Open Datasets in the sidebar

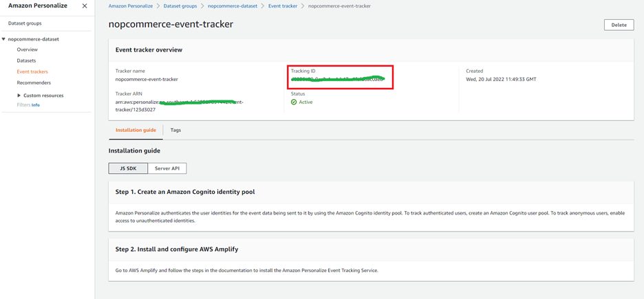click(x=26, y=60)
